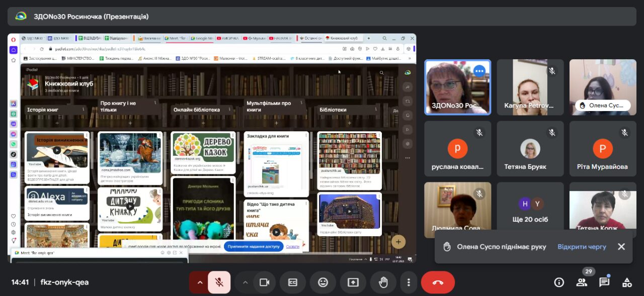644x296 pixels.
Task: Open Padlet sidebar three-dot more menu
Action: tap(408, 158)
